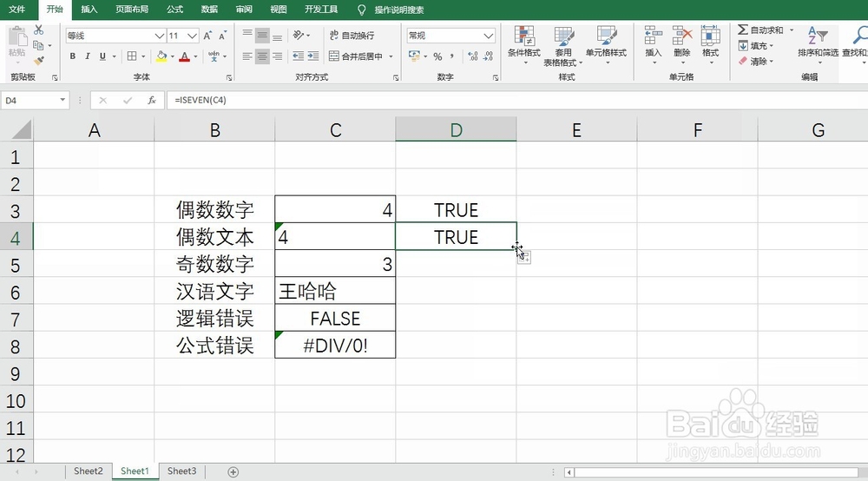868x481 pixels.
Task: Switch to Insert (插入) ribbon tab
Action: tap(89, 10)
